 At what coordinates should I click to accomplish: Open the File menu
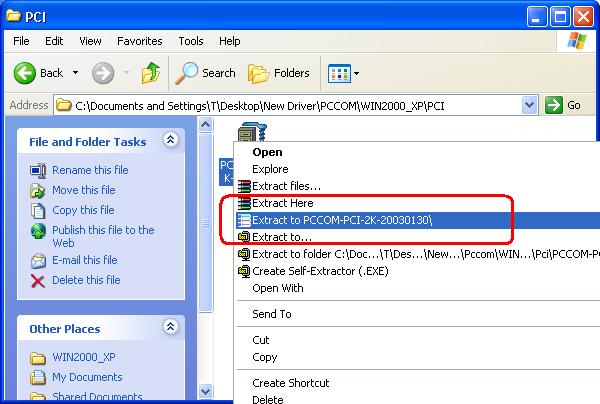pos(21,41)
